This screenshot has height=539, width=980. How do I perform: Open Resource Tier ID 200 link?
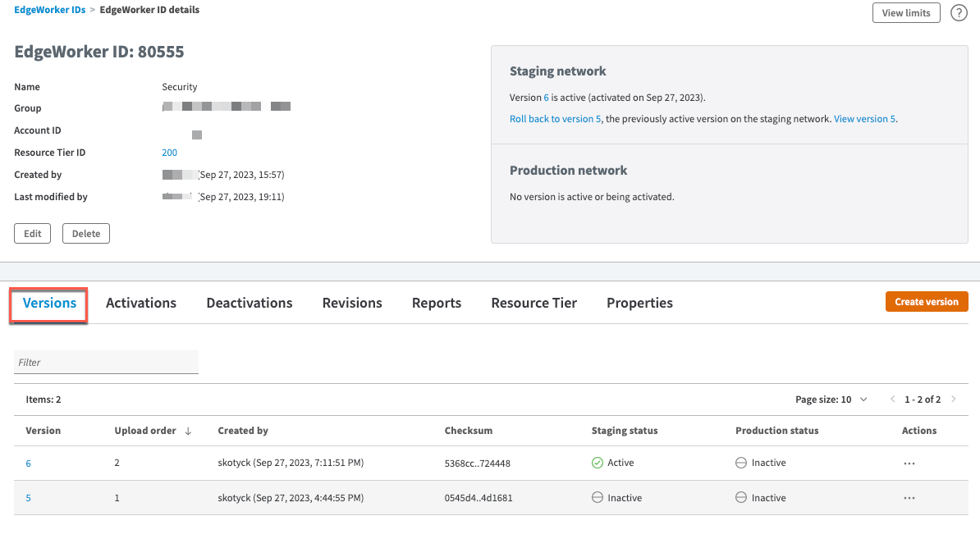pyautogui.click(x=169, y=153)
